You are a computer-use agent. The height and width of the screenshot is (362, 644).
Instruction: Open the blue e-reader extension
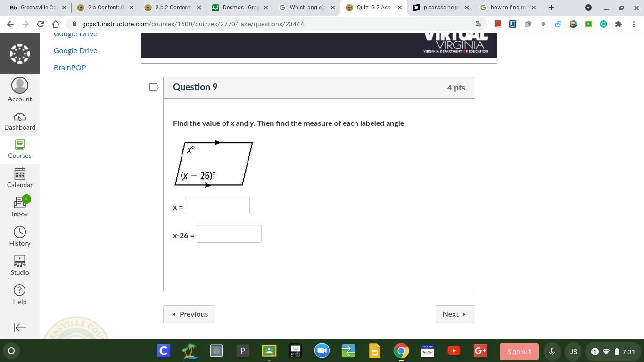512,24
